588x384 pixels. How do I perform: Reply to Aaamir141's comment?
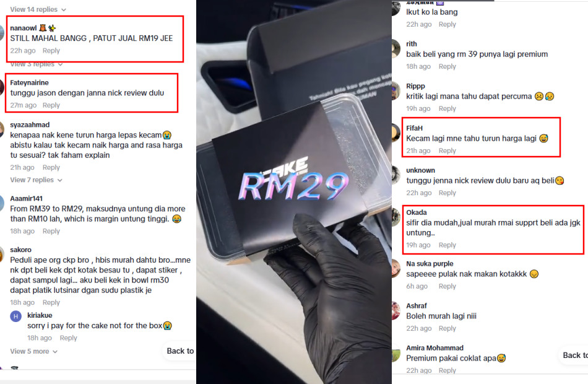[x=51, y=231]
